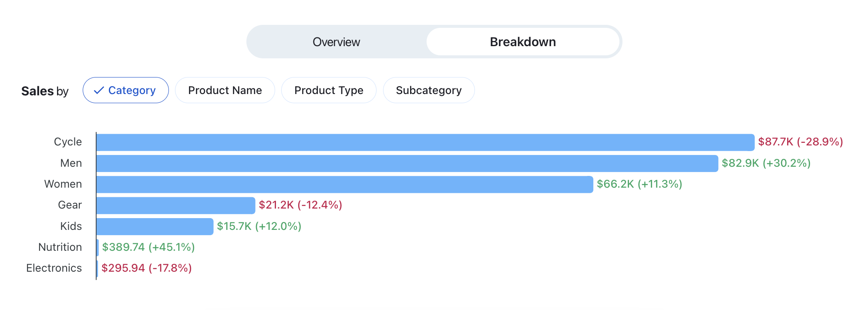This screenshot has width=868, height=310.
Task: Click the Gear sales bar
Action: 175,205
